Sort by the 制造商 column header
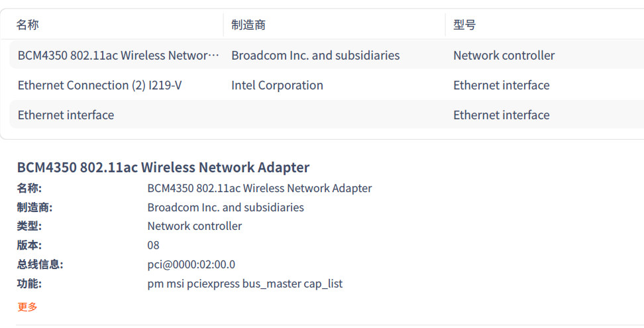Image resolution: width=644 pixels, height=328 pixels. 248,25
